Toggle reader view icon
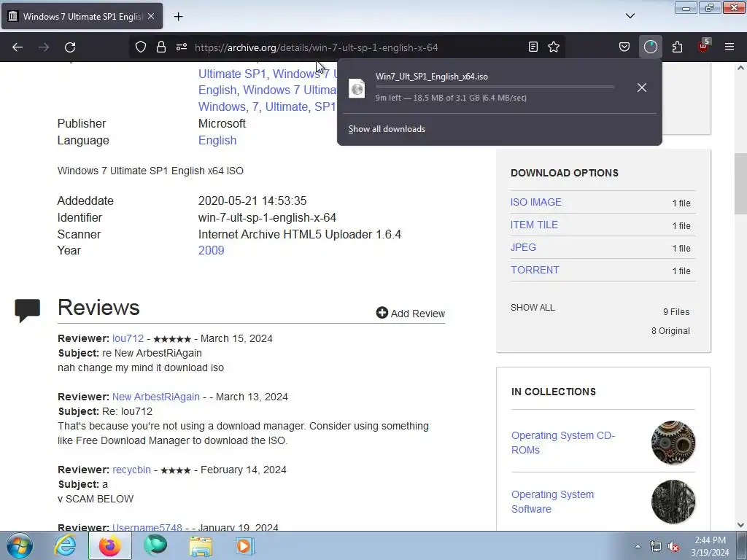The width and height of the screenshot is (747, 560). coord(533,47)
